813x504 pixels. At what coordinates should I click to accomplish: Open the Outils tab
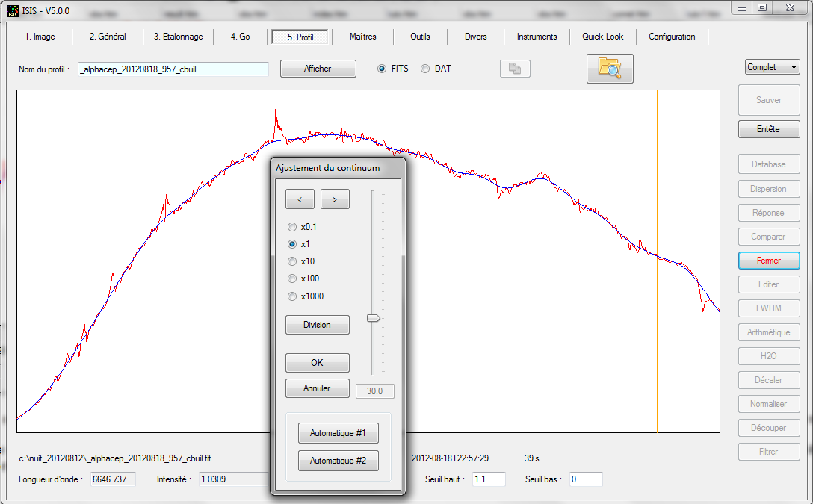coord(420,37)
